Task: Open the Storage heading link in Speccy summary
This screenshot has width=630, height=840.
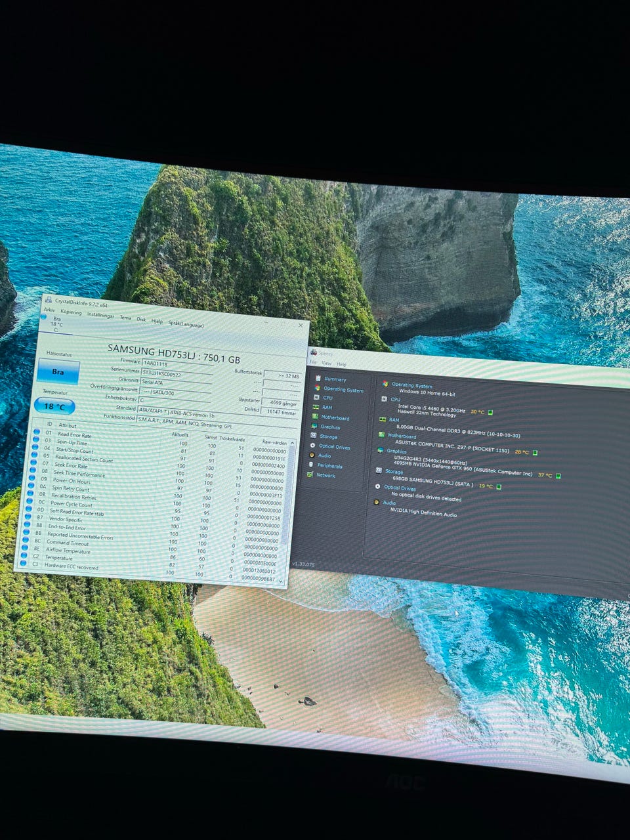Action: tap(394, 471)
